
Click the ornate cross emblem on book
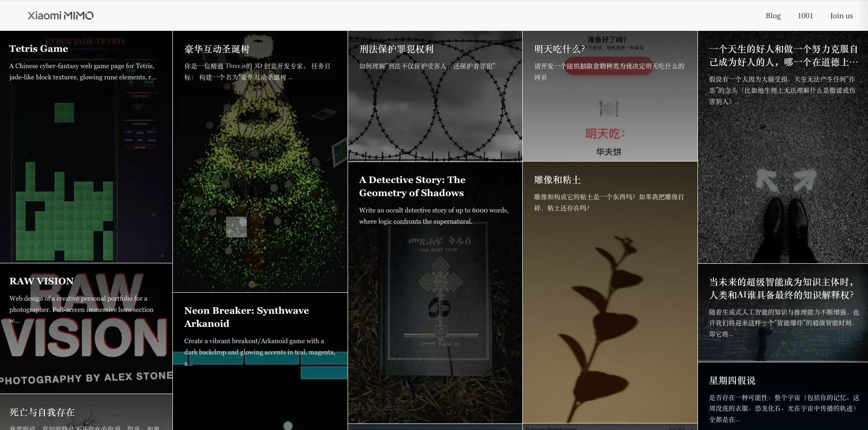pos(440,281)
